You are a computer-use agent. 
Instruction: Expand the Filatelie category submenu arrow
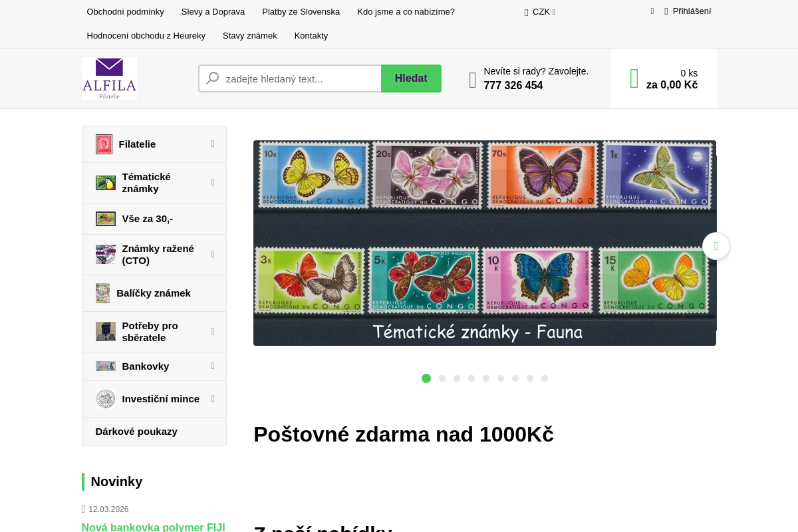(213, 144)
